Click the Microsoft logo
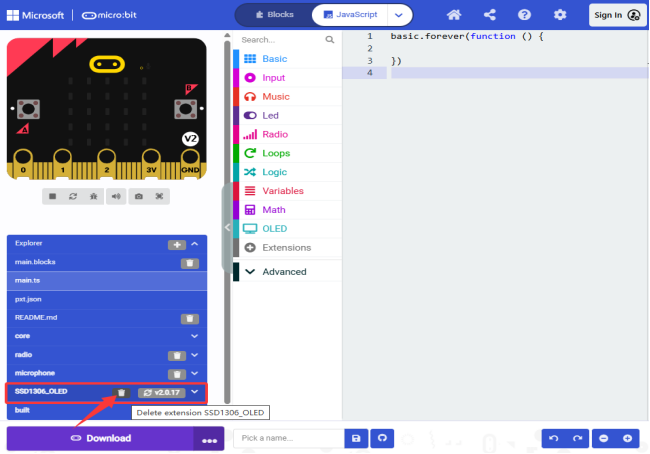 click(x=36, y=15)
